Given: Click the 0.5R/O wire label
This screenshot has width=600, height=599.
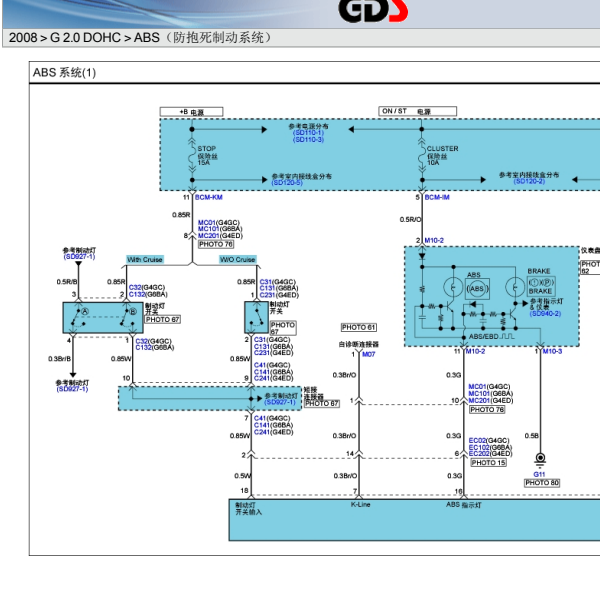Looking at the screenshot, I should (x=410, y=219).
